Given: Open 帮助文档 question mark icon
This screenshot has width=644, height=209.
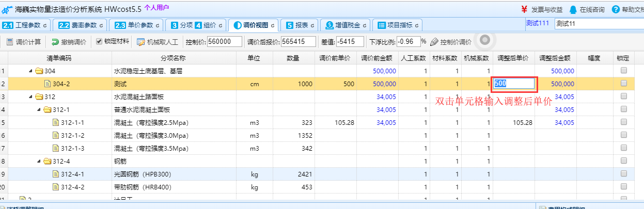Looking at the screenshot, I should coord(616,9).
